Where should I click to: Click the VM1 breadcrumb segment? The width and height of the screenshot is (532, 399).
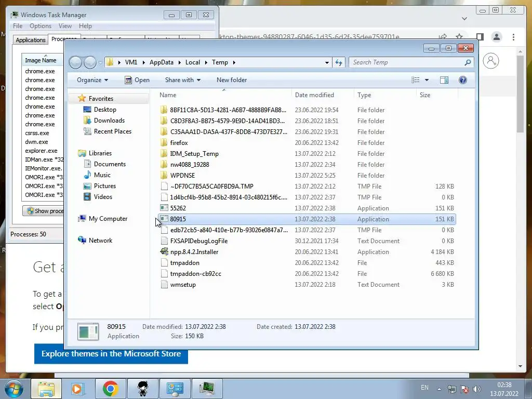tap(131, 62)
